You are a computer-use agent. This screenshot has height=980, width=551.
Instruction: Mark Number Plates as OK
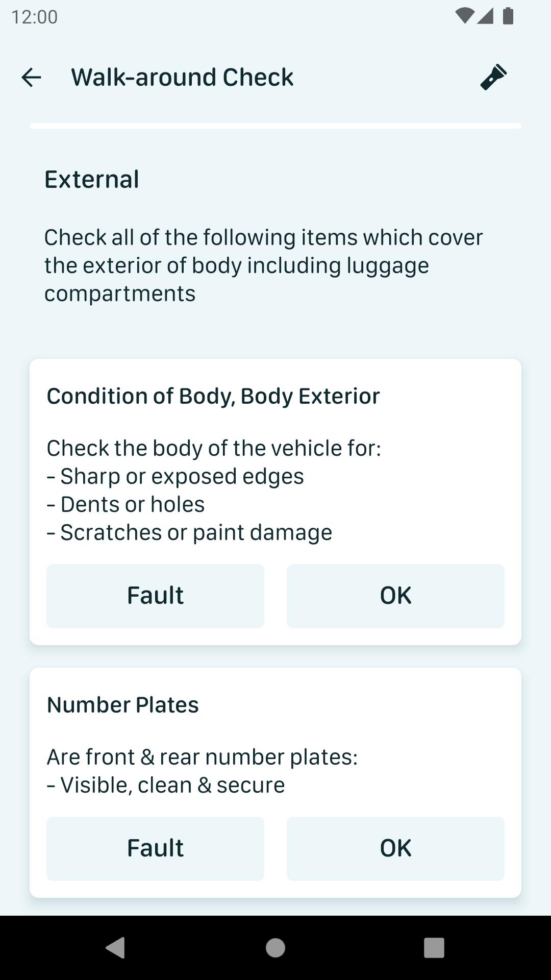tap(395, 848)
